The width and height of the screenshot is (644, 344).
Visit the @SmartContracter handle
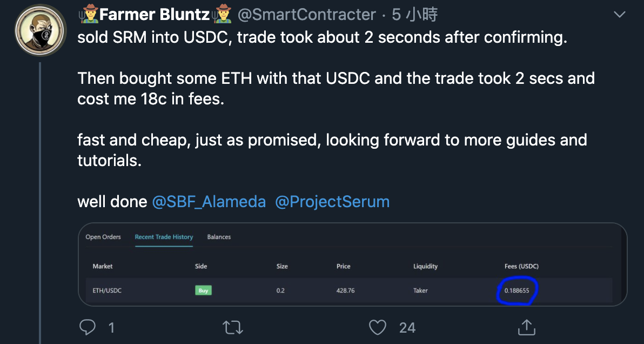point(307,15)
